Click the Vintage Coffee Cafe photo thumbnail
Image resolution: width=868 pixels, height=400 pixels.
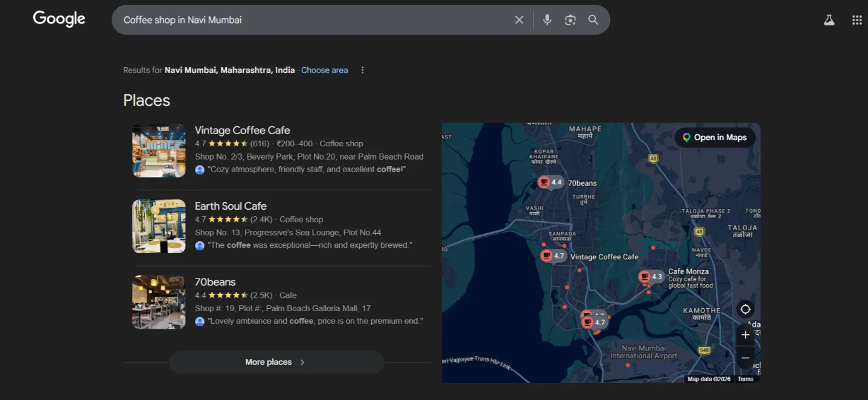(x=158, y=150)
